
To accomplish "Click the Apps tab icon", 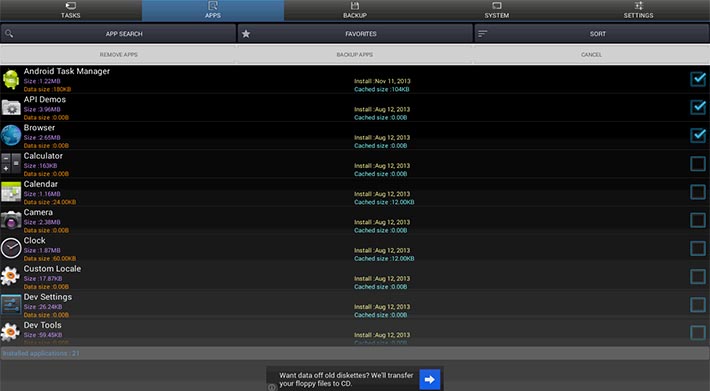I will click(213, 5).
